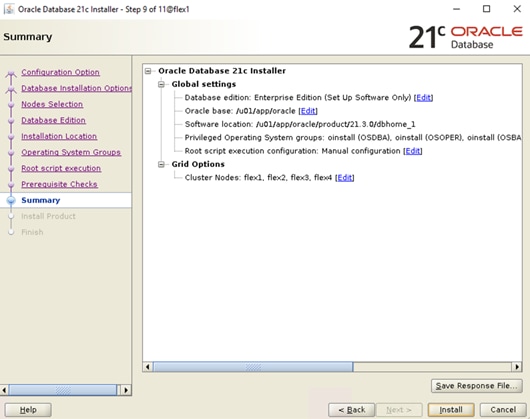Collapse the Global settings tree node

(161, 84)
